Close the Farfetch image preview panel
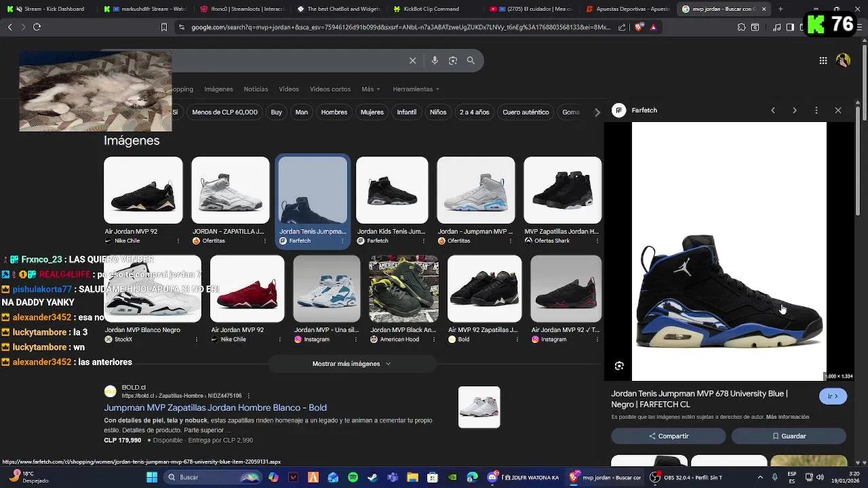The height and width of the screenshot is (488, 868). (x=837, y=110)
